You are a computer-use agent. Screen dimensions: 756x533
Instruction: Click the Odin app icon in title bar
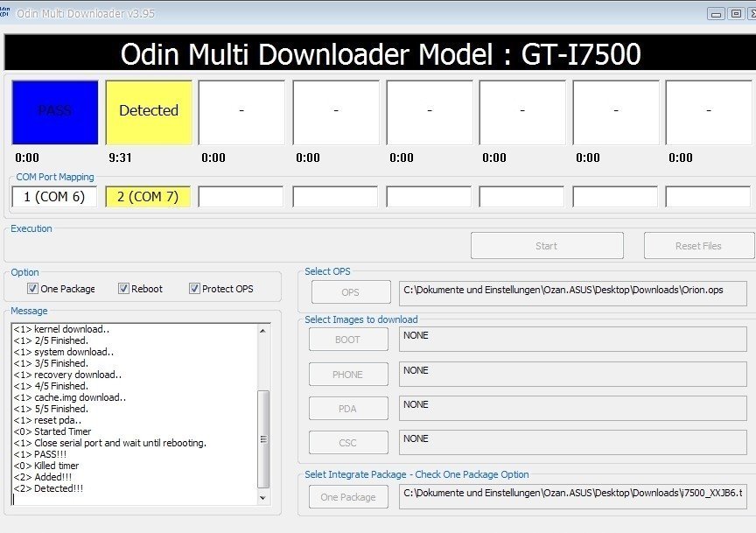pyautogui.click(x=4, y=12)
